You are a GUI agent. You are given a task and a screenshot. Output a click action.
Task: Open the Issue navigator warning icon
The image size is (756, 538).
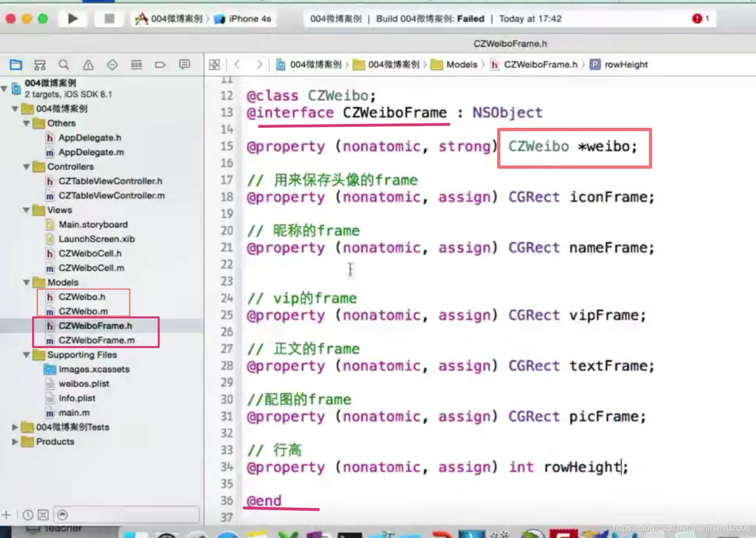88,65
